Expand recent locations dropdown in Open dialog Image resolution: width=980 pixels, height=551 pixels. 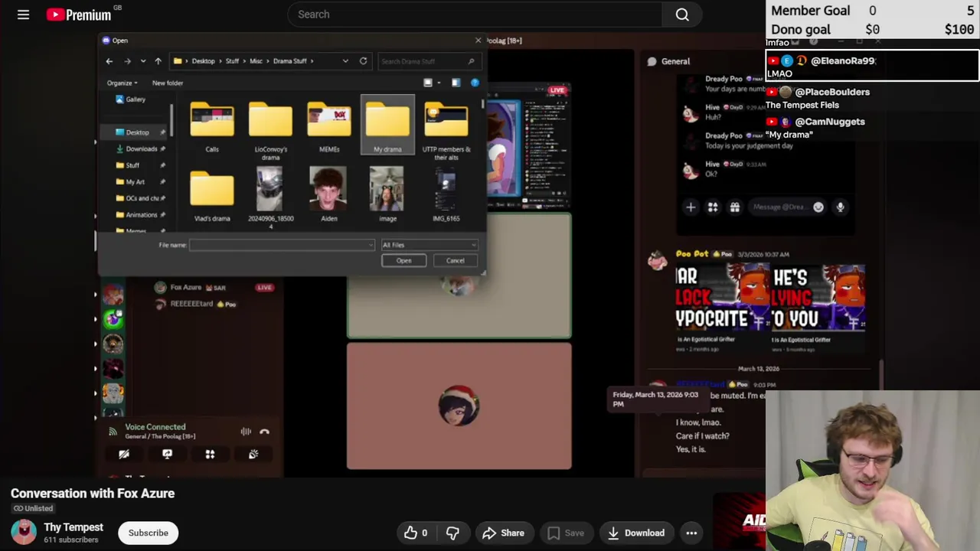click(x=142, y=61)
